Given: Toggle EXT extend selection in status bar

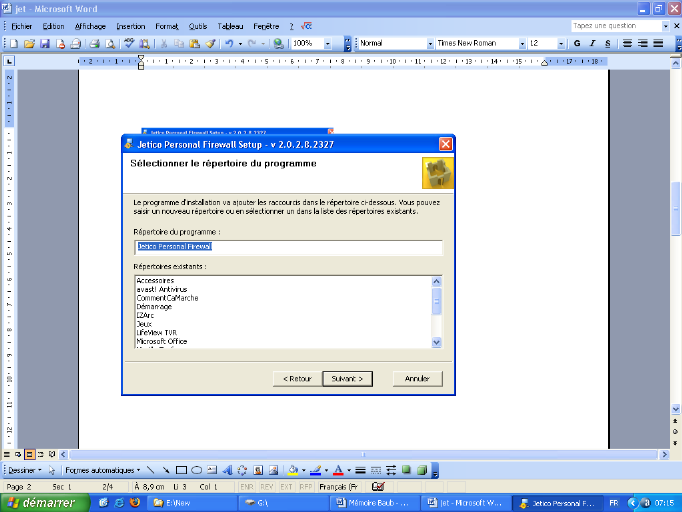Looking at the screenshot, I should (286, 487).
